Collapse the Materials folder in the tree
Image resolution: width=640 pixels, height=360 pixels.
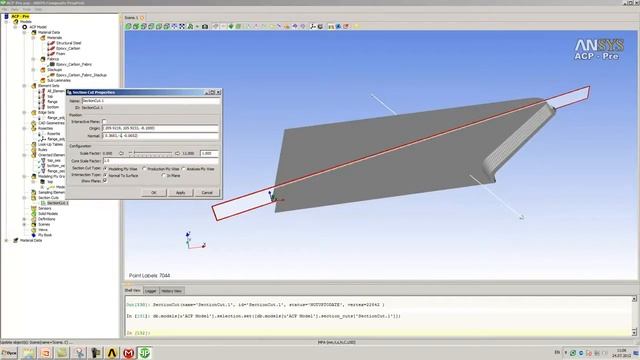[x=33, y=38]
